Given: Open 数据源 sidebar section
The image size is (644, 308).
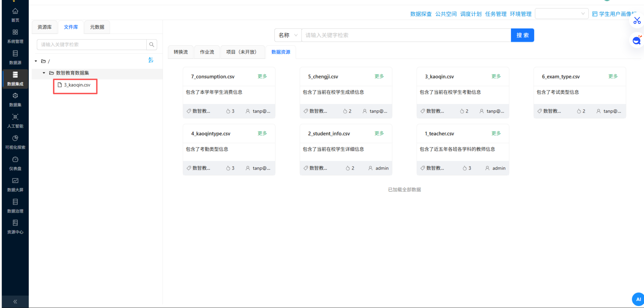Looking at the screenshot, I should [15, 57].
